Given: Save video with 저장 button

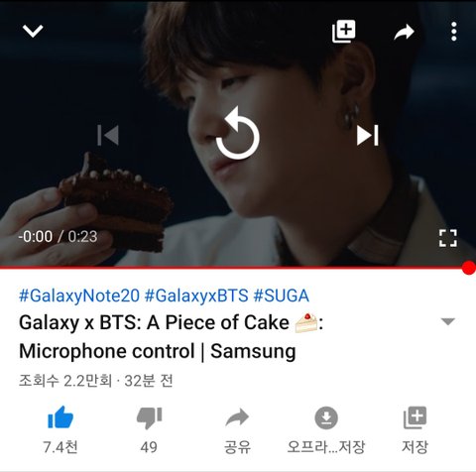Looking at the screenshot, I should 415,429.
